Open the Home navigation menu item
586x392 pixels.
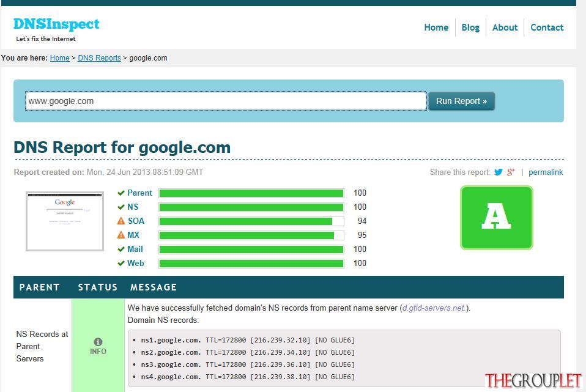(x=436, y=28)
